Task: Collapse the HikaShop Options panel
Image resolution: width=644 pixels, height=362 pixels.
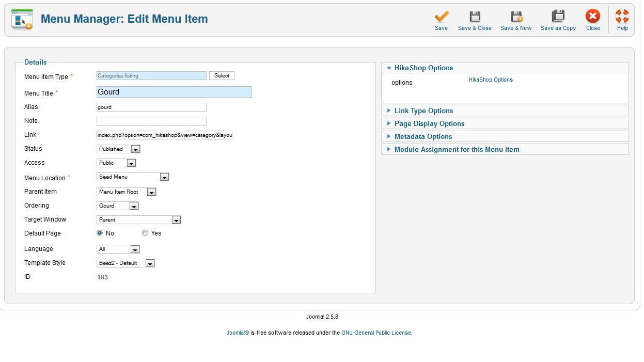Action: [x=505, y=68]
